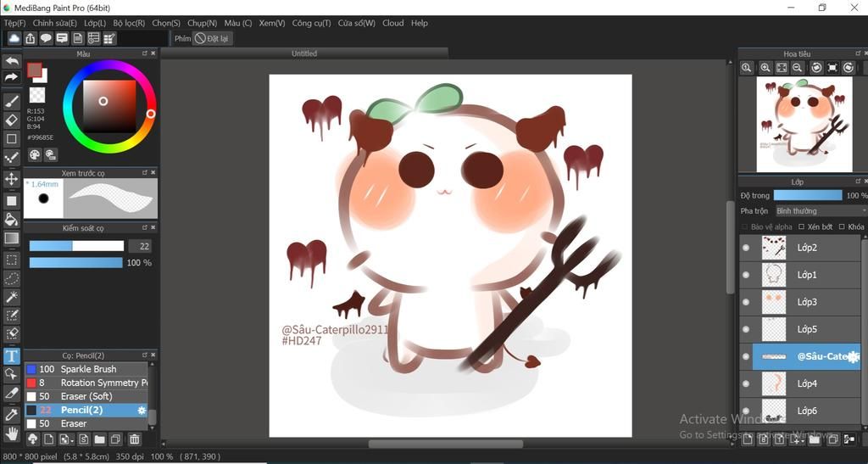Select the rectangular selection tool
The image size is (868, 464).
point(12,260)
